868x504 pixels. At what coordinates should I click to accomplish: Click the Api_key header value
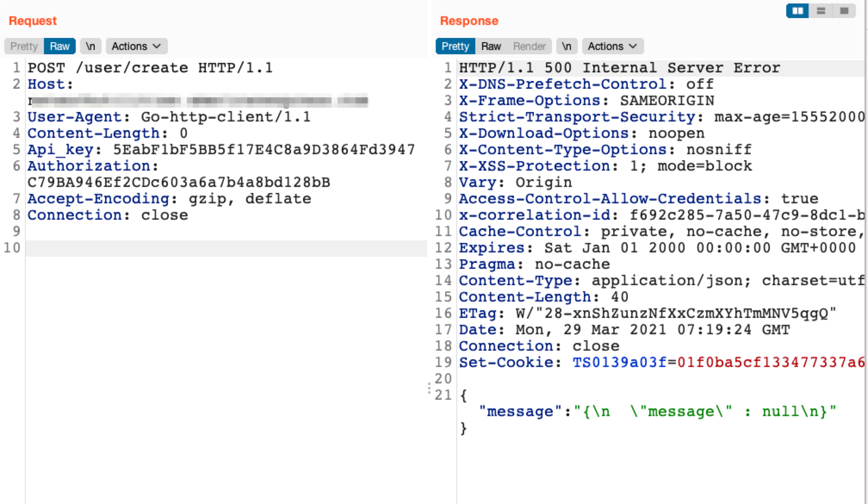pyautogui.click(x=264, y=149)
